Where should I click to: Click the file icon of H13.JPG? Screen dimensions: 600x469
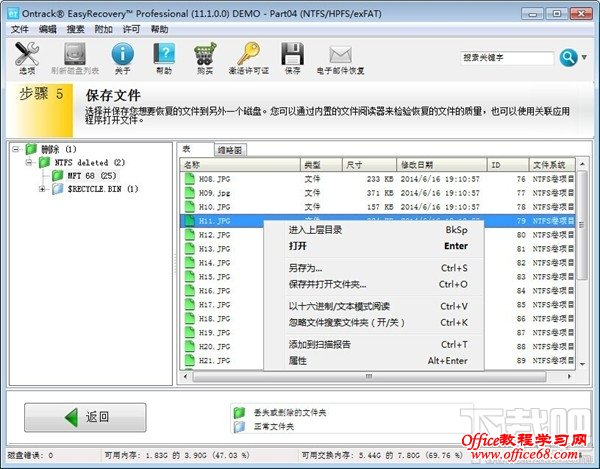pos(190,249)
